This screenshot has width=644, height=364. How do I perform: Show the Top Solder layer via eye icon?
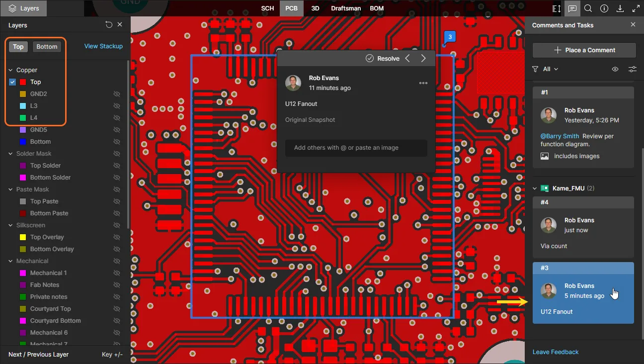[117, 166]
